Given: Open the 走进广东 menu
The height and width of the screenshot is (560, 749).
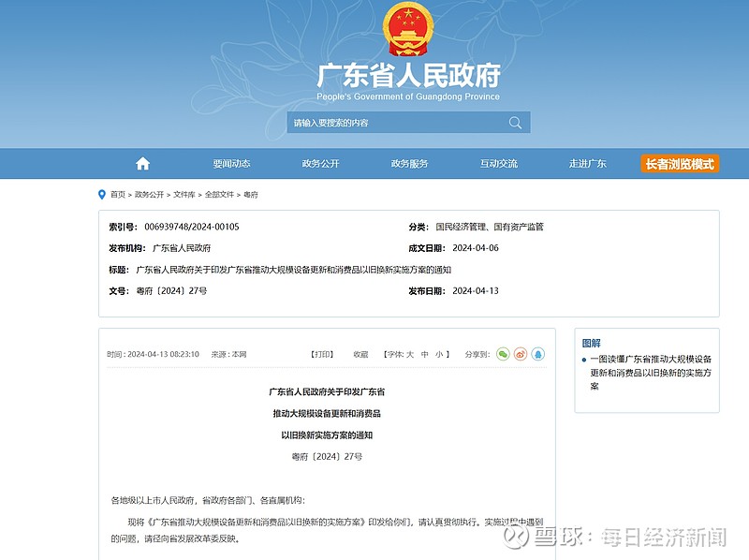Looking at the screenshot, I should (586, 161).
